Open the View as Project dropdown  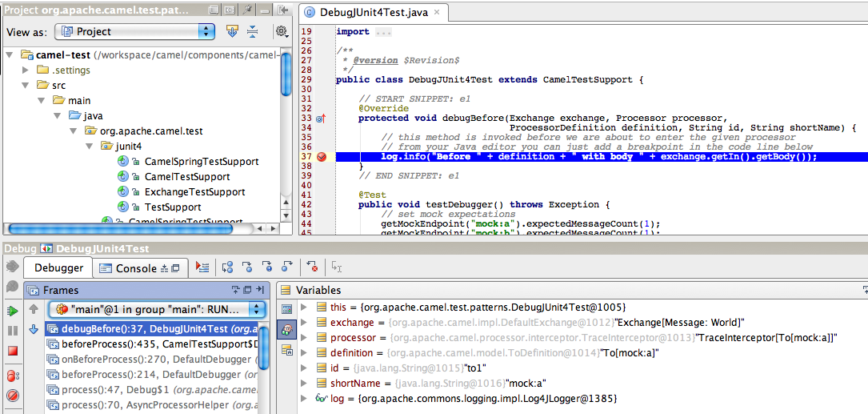coord(134,32)
